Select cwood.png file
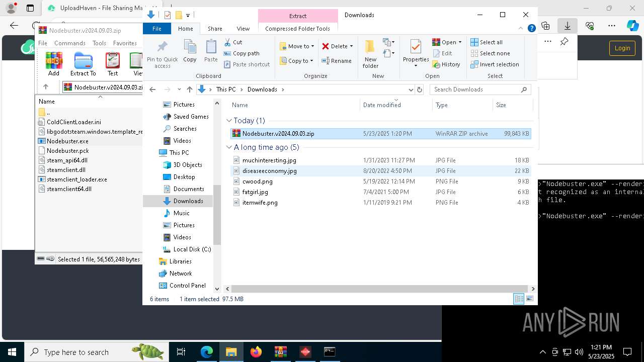 pyautogui.click(x=380, y=182)
